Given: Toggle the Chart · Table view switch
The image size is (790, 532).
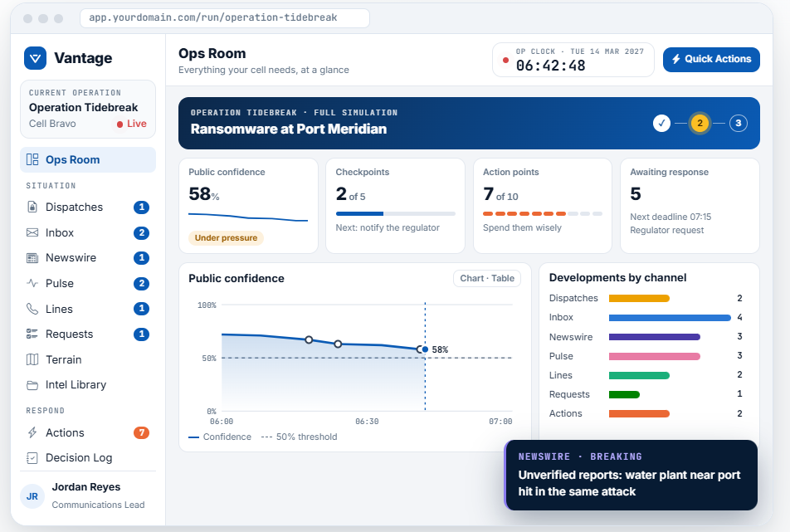Looking at the screenshot, I should coord(487,279).
